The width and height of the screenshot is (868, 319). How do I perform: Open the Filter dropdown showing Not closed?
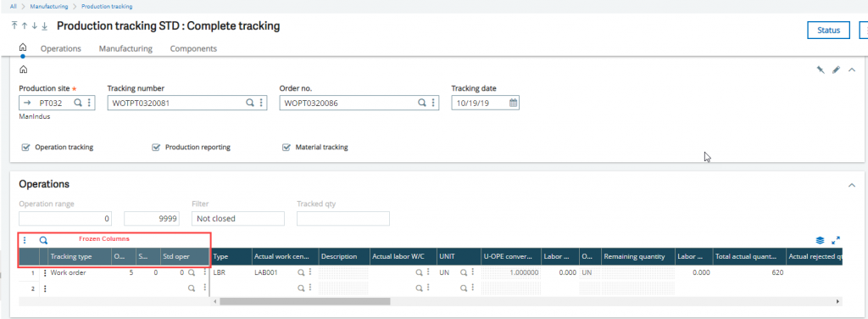(x=238, y=219)
